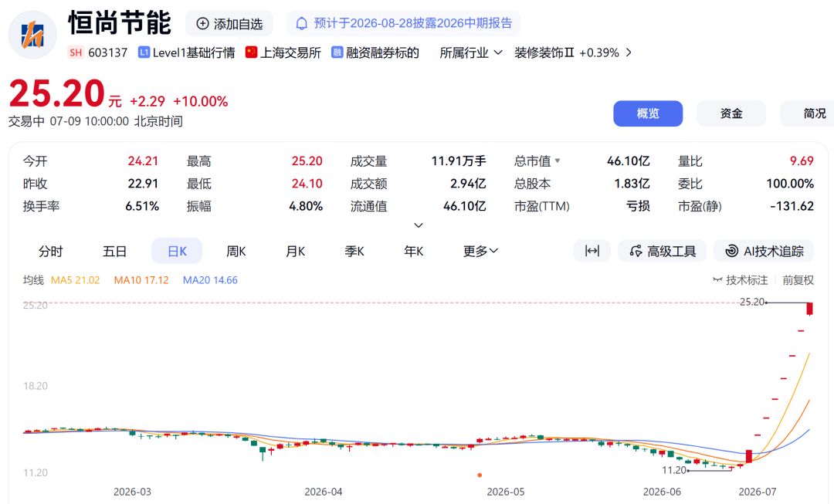Click the latest red candlestick at 25.20
This screenshot has height=504, width=834.
809,309
